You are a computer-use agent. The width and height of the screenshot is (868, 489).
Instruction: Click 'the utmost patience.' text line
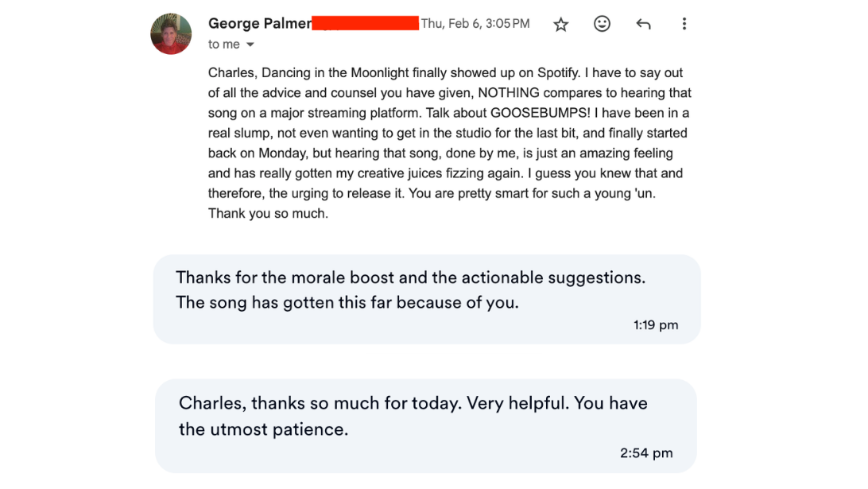click(x=263, y=429)
